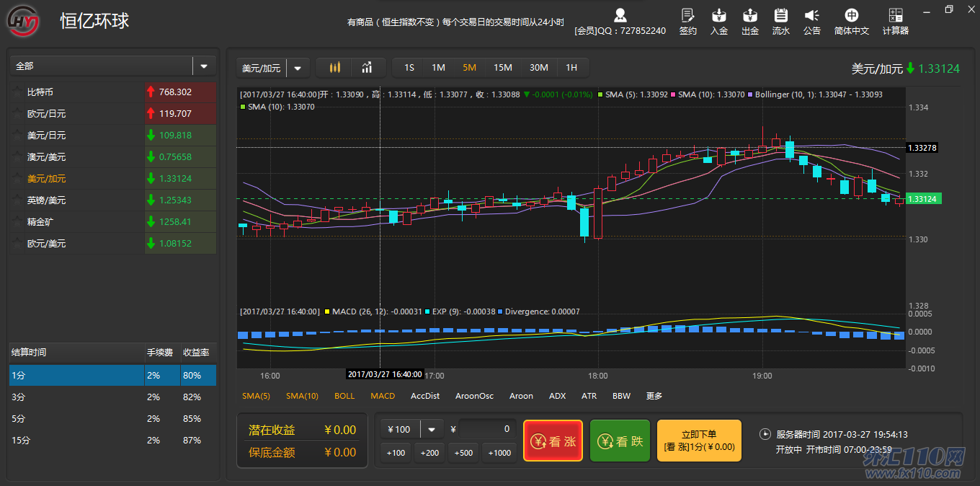This screenshot has height=486, width=980.
Task: Open the ¥100 amount dropdown
Action: [x=432, y=429]
